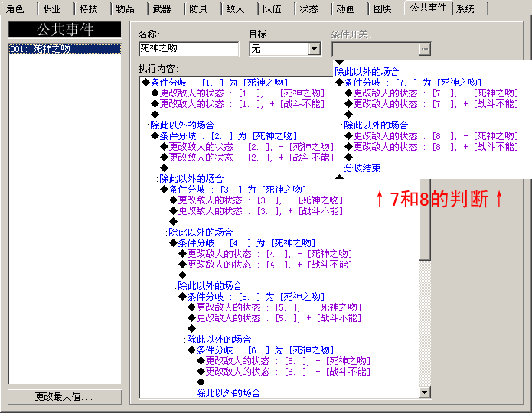Go to the 敌人 tab
The height and width of the screenshot is (413, 532).
(239, 9)
